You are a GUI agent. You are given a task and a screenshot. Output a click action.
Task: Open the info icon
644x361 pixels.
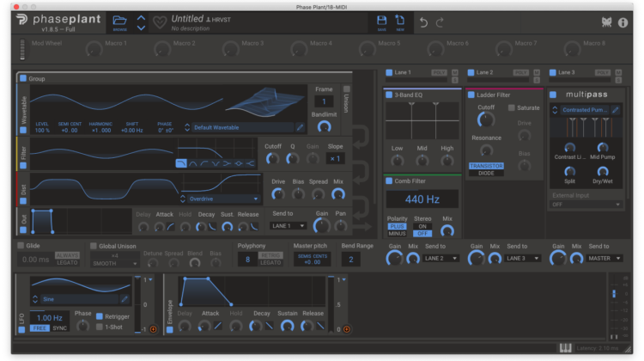click(623, 22)
